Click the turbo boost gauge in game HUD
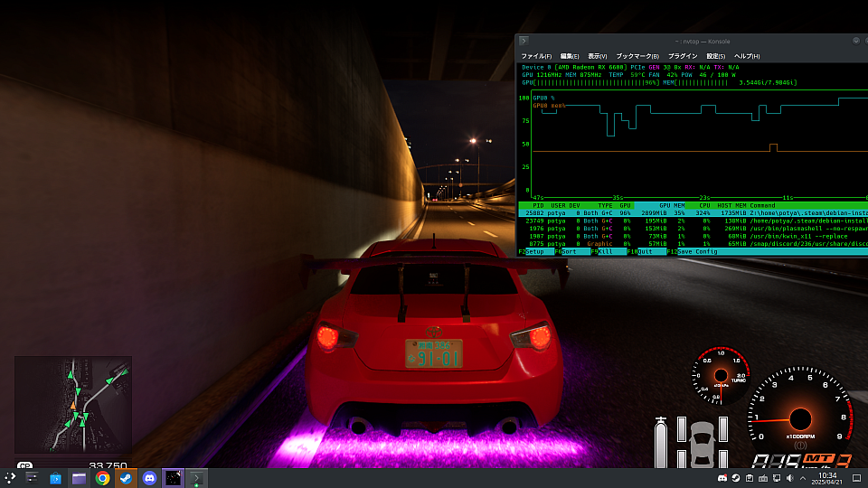The height and width of the screenshot is (488, 868). [x=721, y=376]
